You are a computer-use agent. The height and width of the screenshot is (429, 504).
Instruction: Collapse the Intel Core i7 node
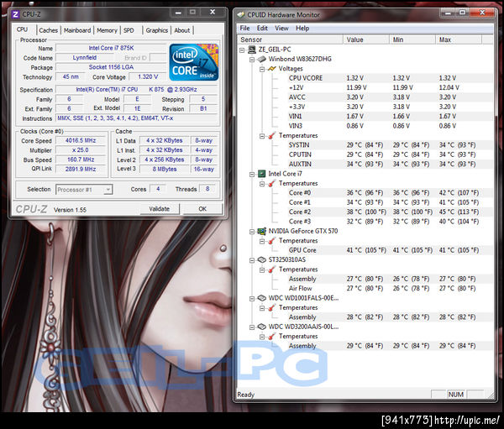pos(252,175)
